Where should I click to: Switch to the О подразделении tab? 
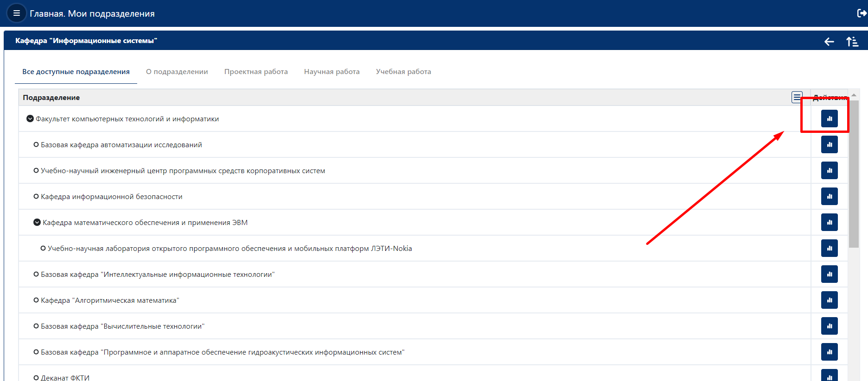coord(177,72)
